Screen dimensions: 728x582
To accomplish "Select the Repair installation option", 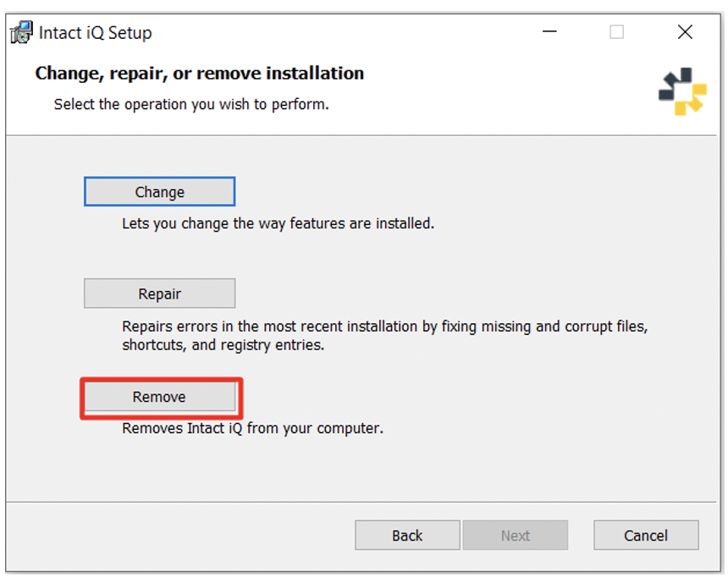I will 159,294.
